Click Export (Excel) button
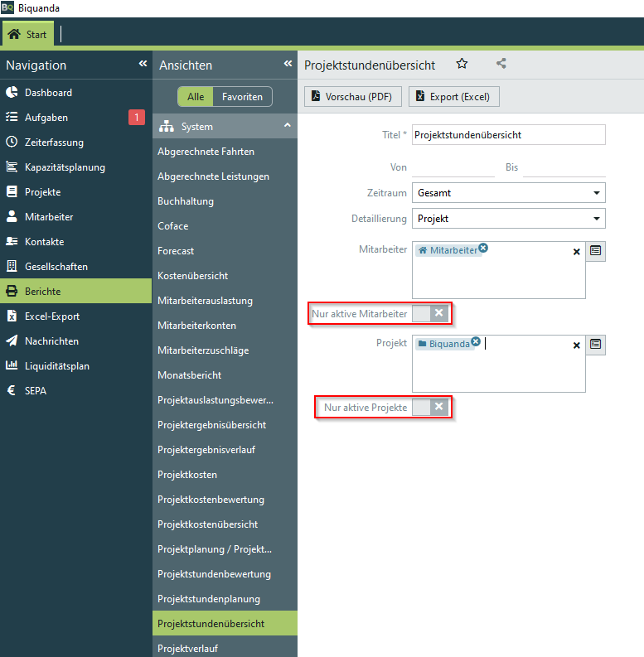Viewport: 644px width, 657px height. pyautogui.click(x=453, y=97)
